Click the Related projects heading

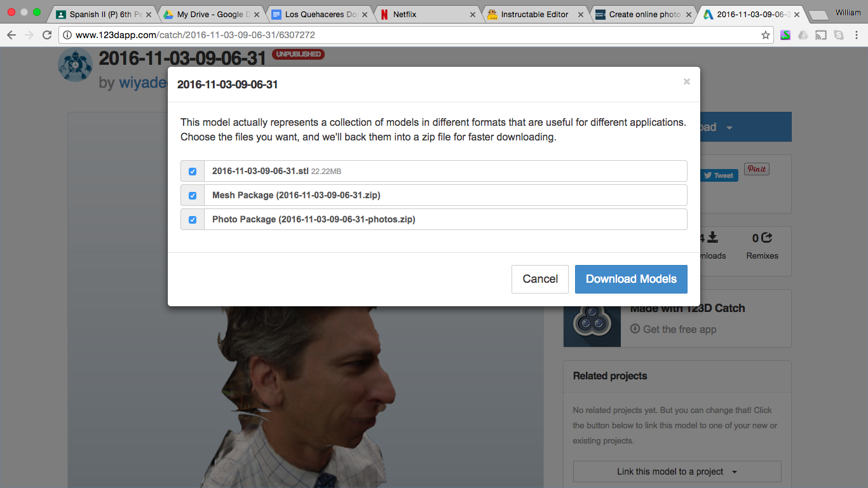click(610, 376)
